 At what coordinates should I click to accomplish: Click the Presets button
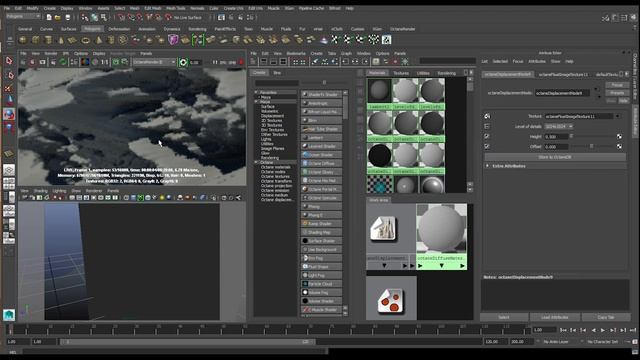click(617, 93)
